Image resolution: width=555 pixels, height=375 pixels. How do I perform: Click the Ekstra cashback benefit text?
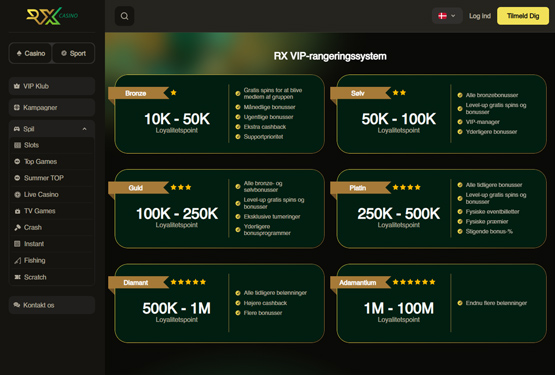coord(265,127)
